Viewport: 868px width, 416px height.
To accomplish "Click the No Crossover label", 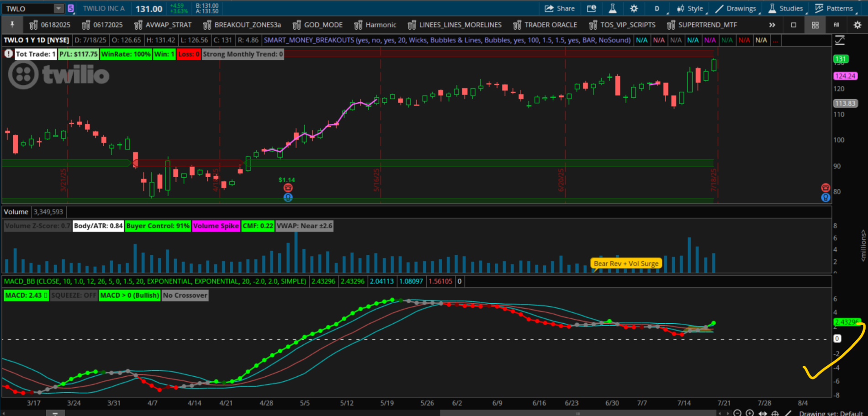I will [185, 295].
